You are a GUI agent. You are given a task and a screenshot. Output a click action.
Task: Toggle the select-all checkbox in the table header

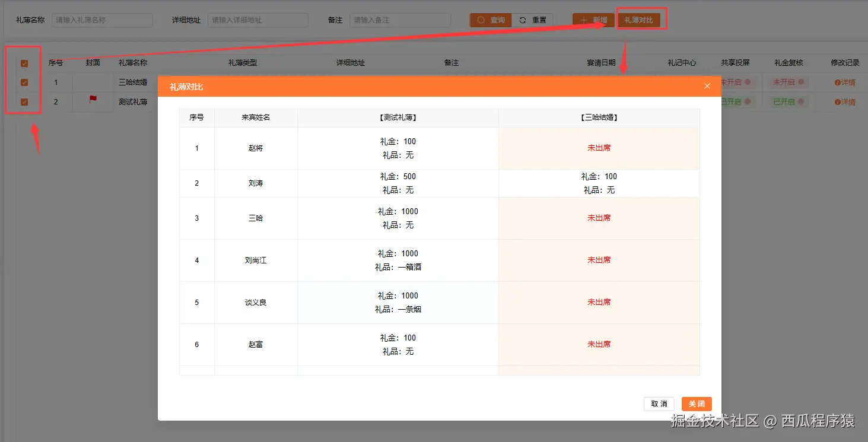[24, 63]
